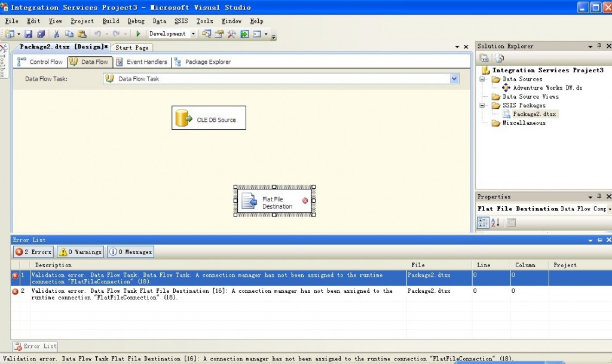Viewport: 612px width, 364px height.
Task: Switch to the Control Flow tab
Action: [40, 62]
